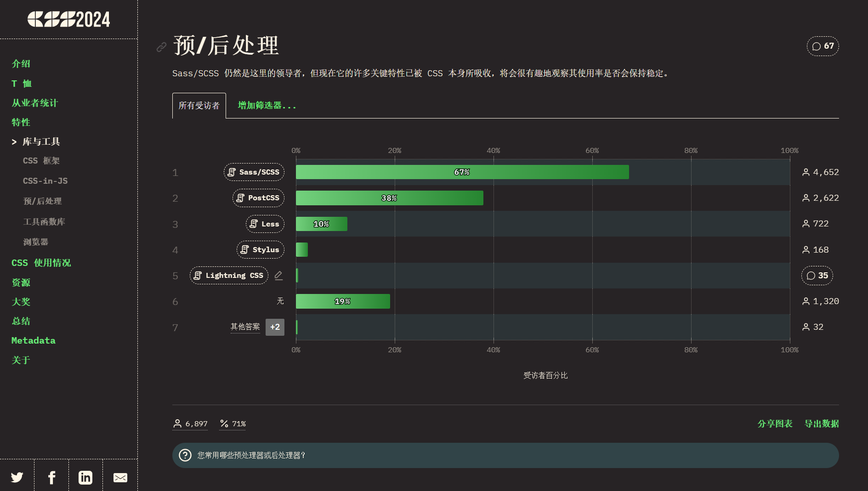This screenshot has height=491, width=868.
Task: Click the respondents icon showing 6,897
Action: click(x=177, y=423)
